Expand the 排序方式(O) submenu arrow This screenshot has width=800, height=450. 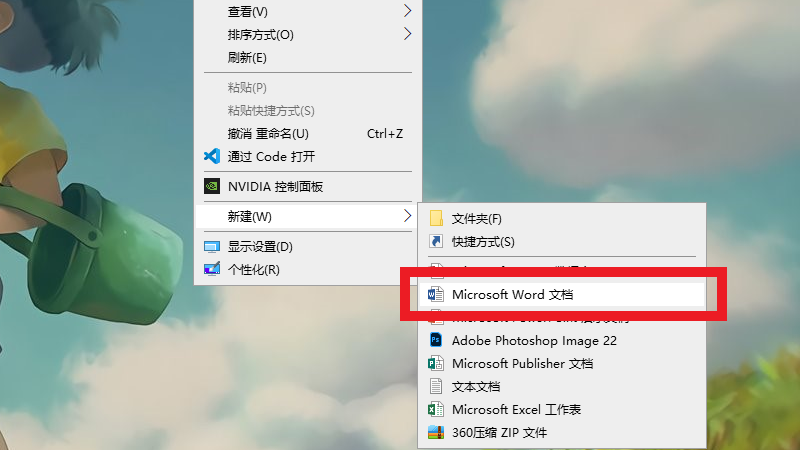coord(407,34)
